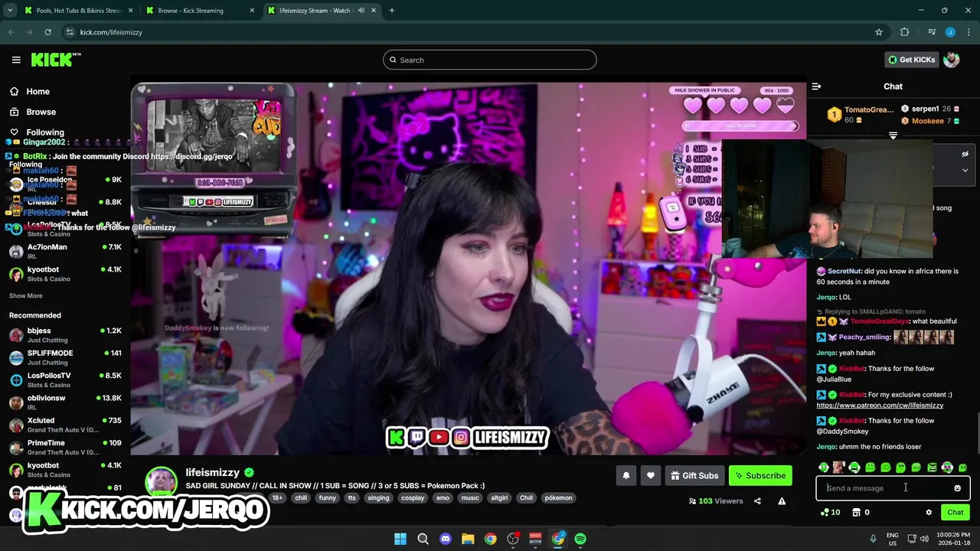
Task: Open the hamburger sidebar menu
Action: (16, 60)
